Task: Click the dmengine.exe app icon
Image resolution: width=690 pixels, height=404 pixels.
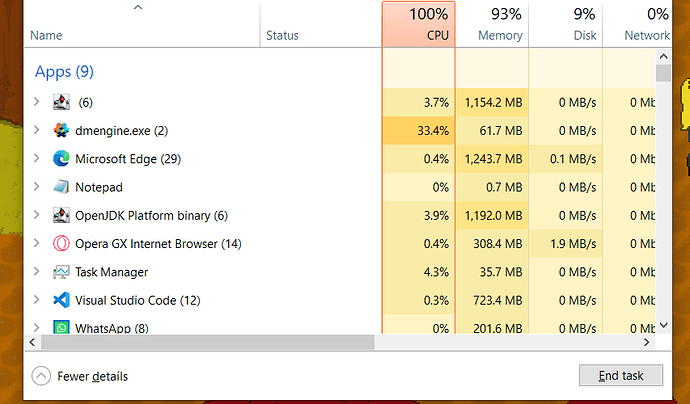Action: [61, 130]
